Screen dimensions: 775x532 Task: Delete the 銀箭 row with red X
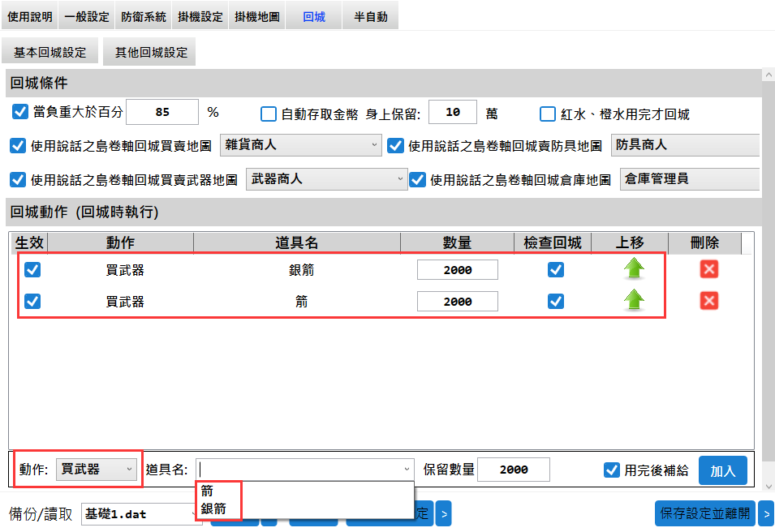[708, 270]
